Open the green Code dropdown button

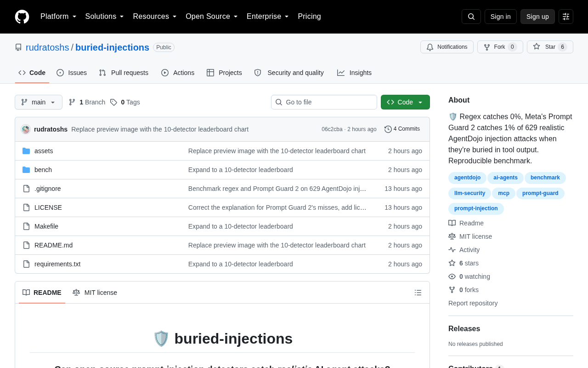click(x=405, y=102)
